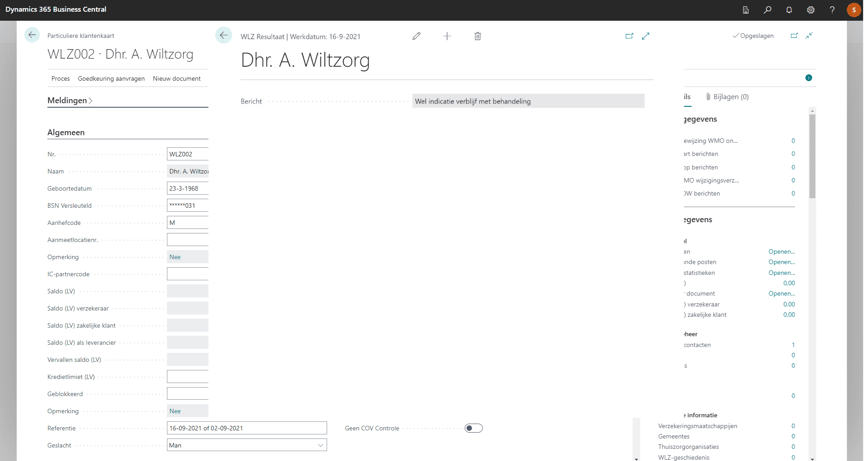Click the empty Aanmeetlocatienr. field
This screenshot has height=461, width=864.
click(x=187, y=240)
